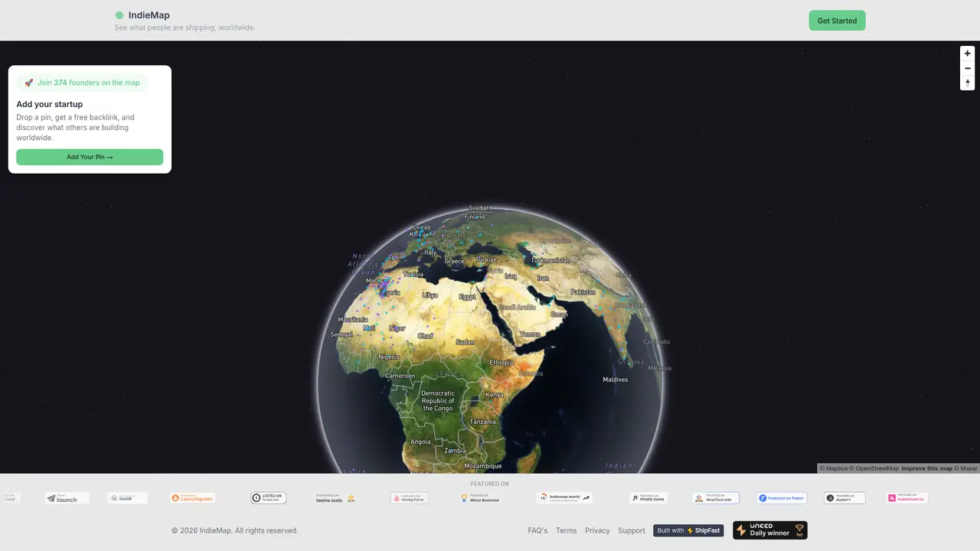Click the Mozambique map label
Image resolution: width=980 pixels, height=551 pixels.
483,466
